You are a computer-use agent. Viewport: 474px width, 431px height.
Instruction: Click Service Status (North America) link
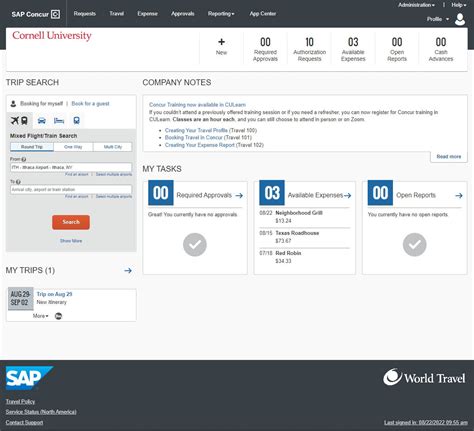tap(41, 412)
